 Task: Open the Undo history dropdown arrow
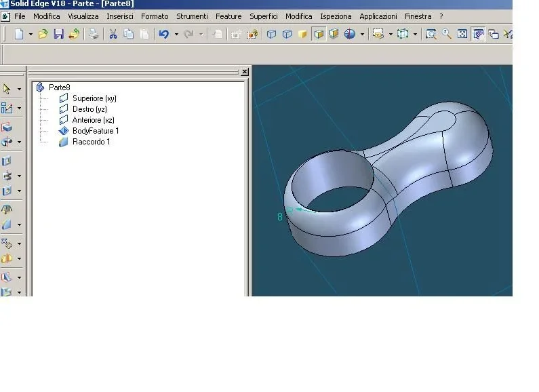click(176, 35)
